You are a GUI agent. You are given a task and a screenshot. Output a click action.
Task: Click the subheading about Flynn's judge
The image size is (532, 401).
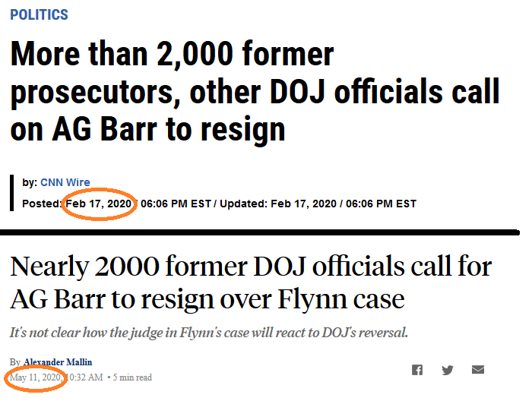(x=209, y=333)
